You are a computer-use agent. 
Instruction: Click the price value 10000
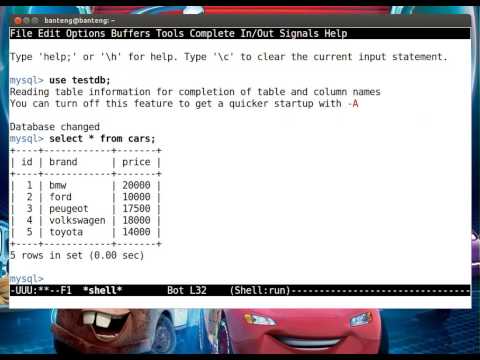pyautogui.click(x=136, y=197)
